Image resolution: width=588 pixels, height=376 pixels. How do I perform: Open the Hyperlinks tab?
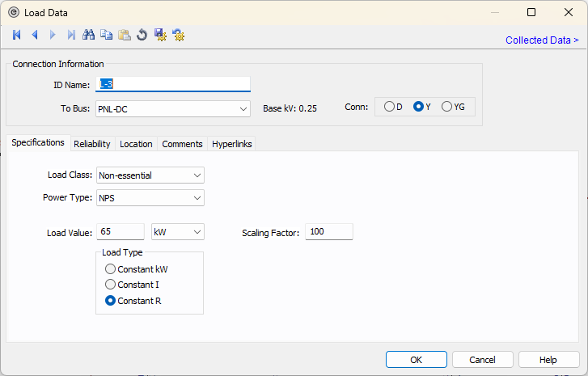[232, 144]
